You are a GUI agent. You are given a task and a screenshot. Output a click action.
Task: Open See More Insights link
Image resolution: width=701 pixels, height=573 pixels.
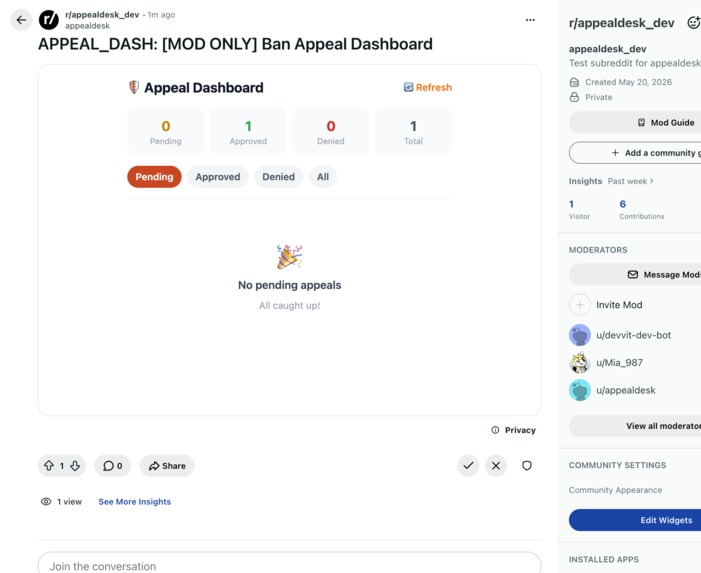click(135, 501)
